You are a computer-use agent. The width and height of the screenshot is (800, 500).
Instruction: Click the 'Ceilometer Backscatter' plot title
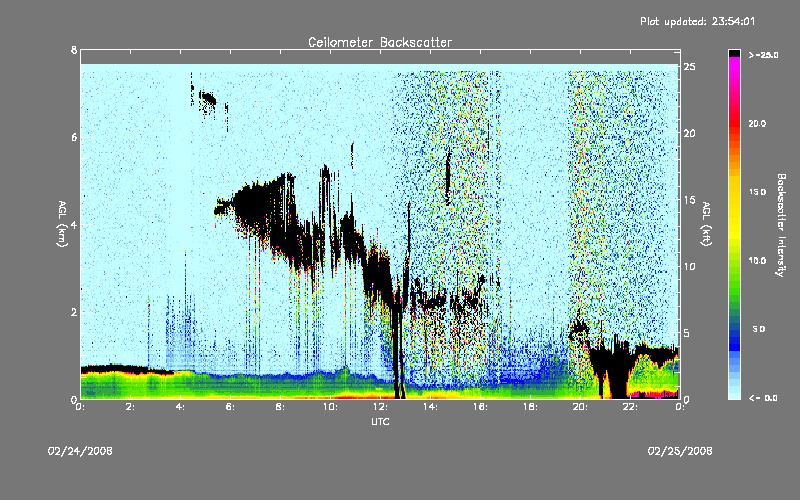click(x=380, y=42)
